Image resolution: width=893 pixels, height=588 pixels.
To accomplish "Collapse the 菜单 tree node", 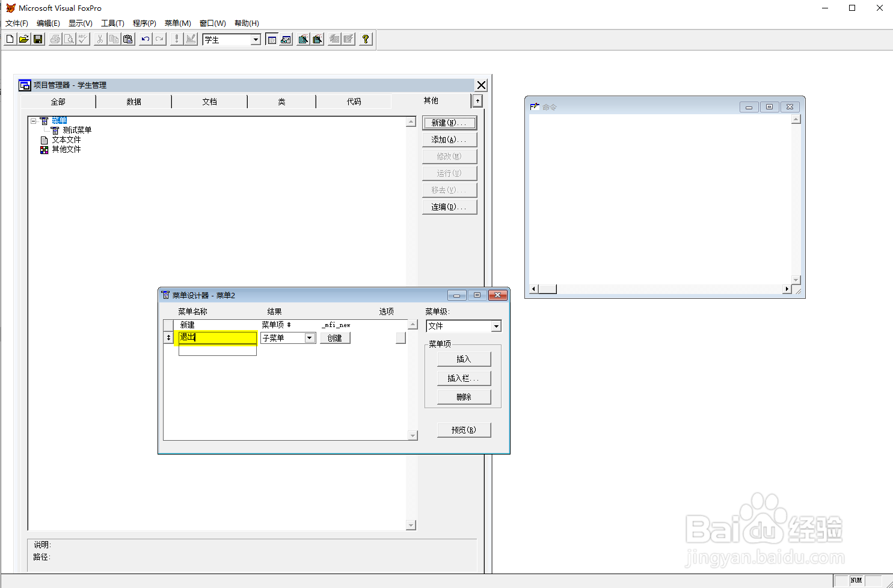I will [x=34, y=121].
